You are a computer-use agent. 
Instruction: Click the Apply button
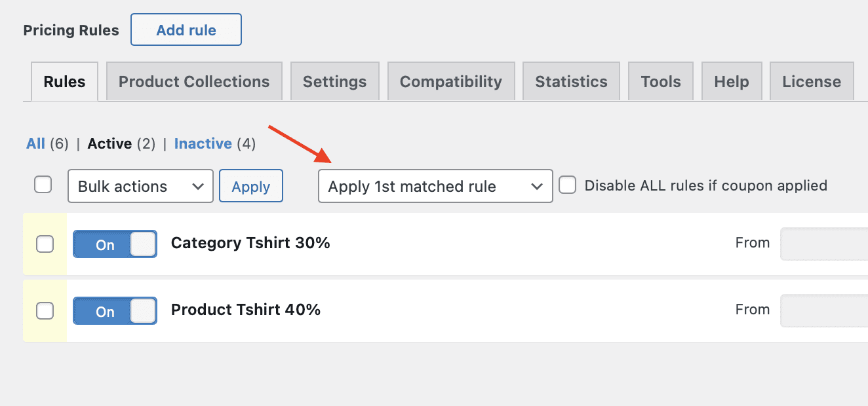pyautogui.click(x=251, y=186)
